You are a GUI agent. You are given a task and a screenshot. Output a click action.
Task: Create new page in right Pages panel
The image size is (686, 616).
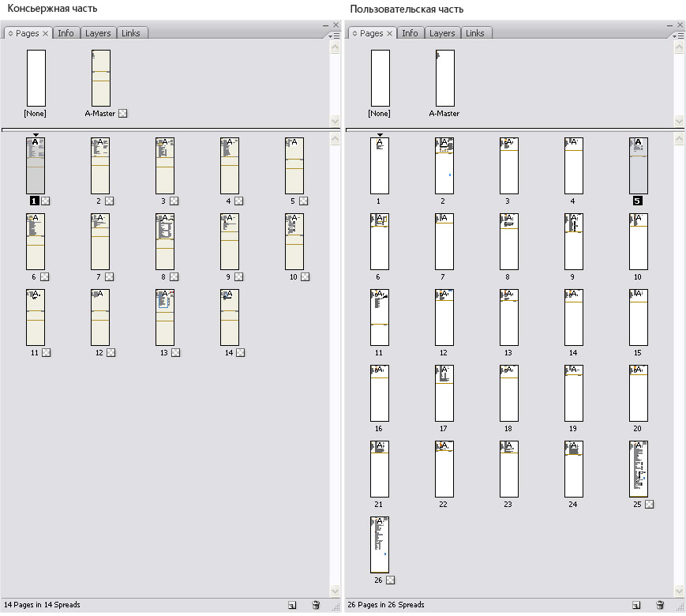tap(635, 605)
